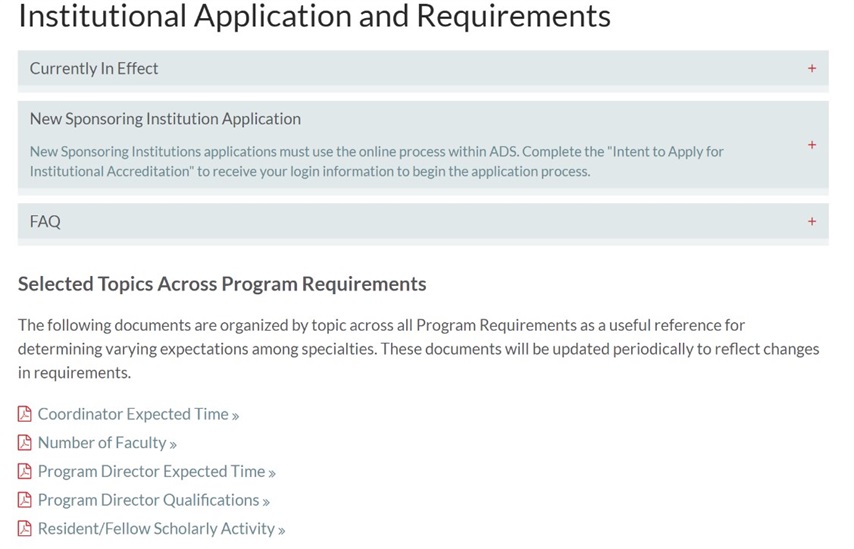The height and width of the screenshot is (549, 854).
Task: Click PDF icon beside Resident/Fellow Scholarly Activity
Action: click(25, 528)
